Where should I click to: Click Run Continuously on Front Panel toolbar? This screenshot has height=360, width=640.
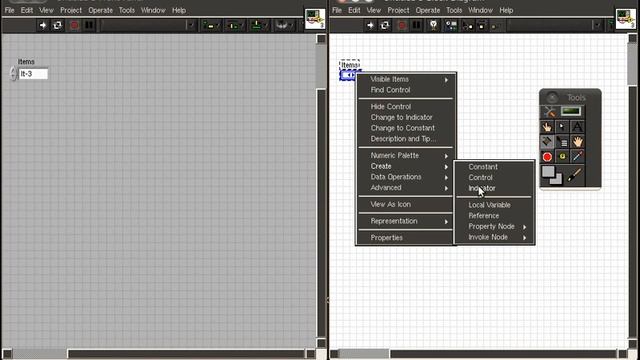pos(58,25)
